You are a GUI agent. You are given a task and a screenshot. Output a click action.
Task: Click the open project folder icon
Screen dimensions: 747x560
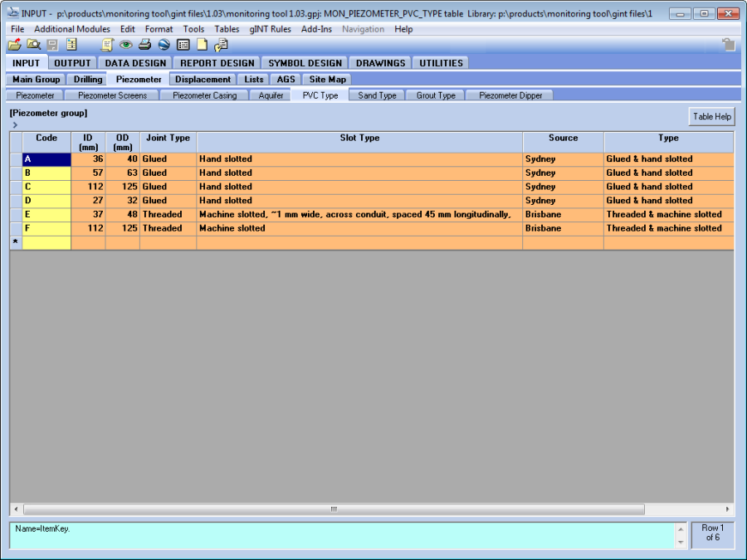pyautogui.click(x=14, y=45)
